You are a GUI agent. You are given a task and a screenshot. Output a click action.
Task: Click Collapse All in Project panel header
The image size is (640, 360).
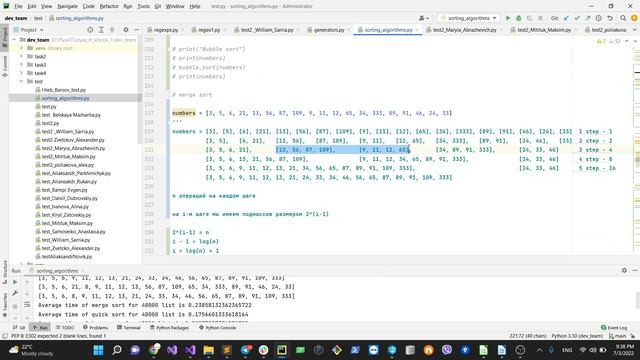(x=112, y=30)
